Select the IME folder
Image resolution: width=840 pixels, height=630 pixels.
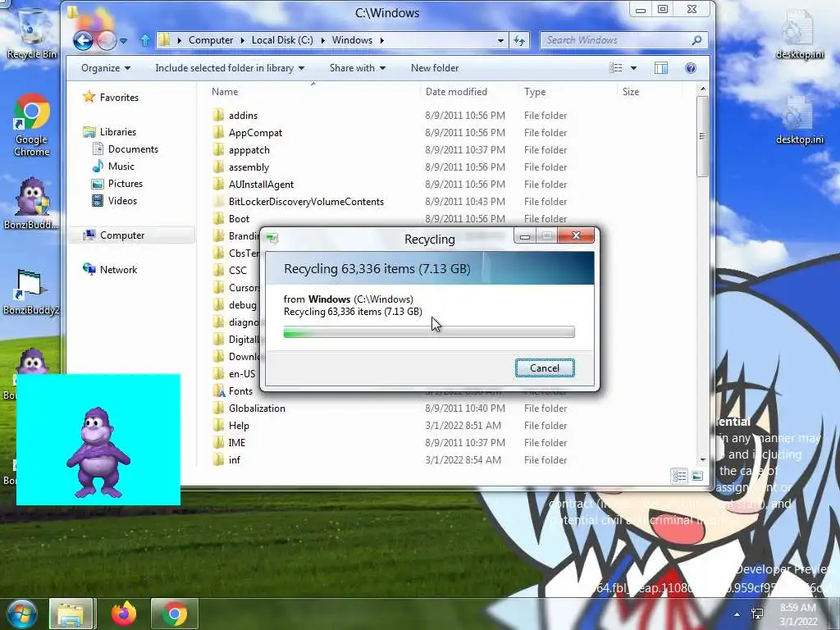click(x=237, y=442)
